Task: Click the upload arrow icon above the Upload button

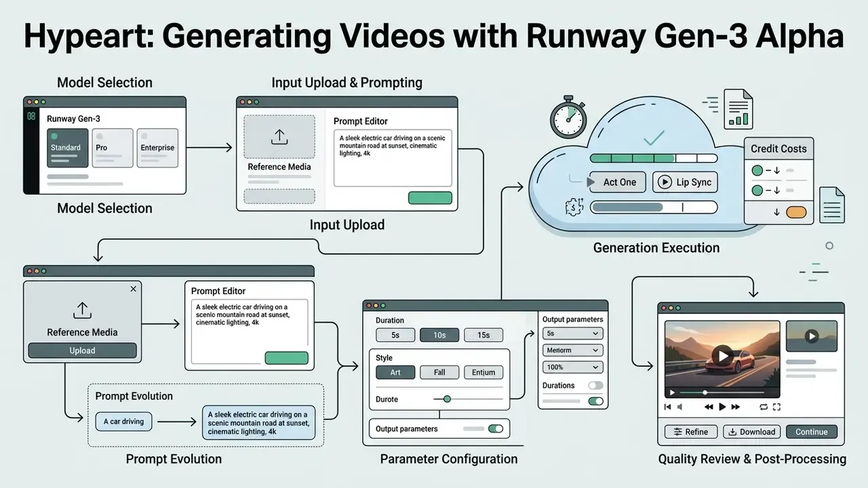Action: [x=82, y=310]
